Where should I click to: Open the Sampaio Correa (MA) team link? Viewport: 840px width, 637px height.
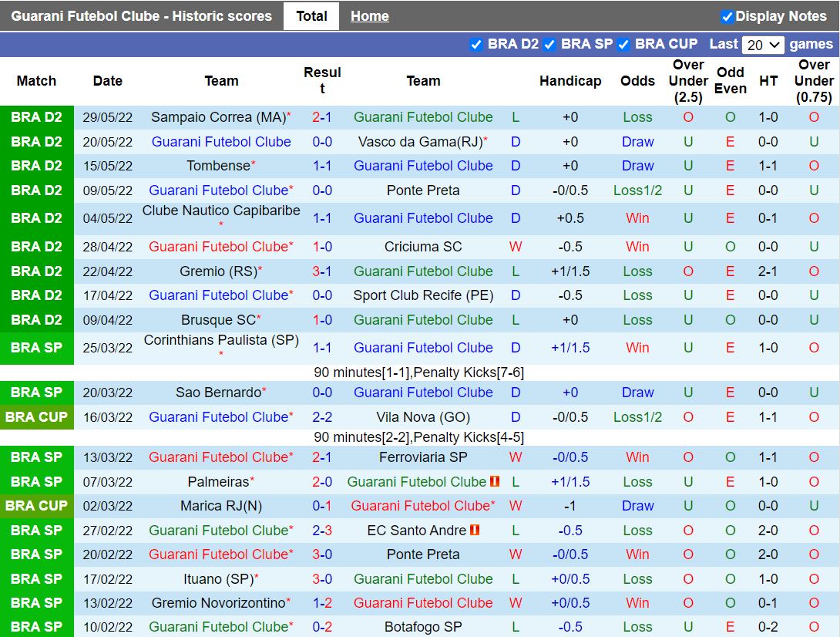(x=217, y=117)
